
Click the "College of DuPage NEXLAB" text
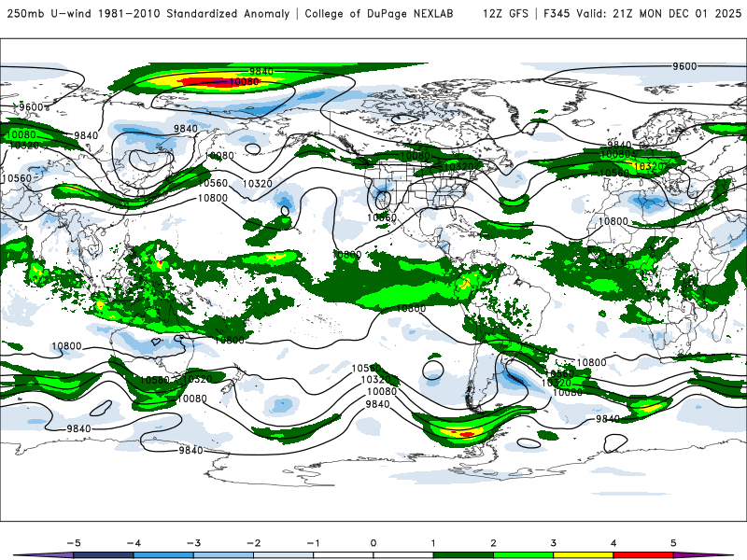click(379, 14)
